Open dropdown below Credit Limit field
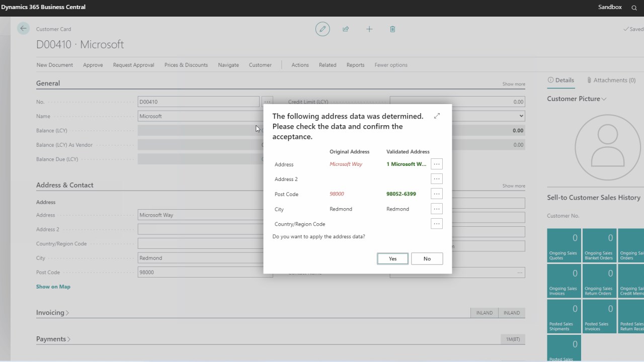This screenshot has height=362, width=644. point(521,116)
